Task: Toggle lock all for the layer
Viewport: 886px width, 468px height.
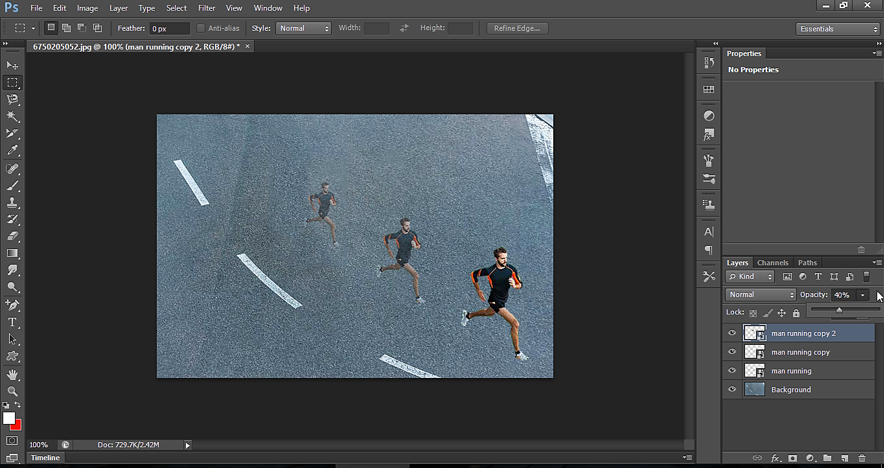Action: pos(796,313)
